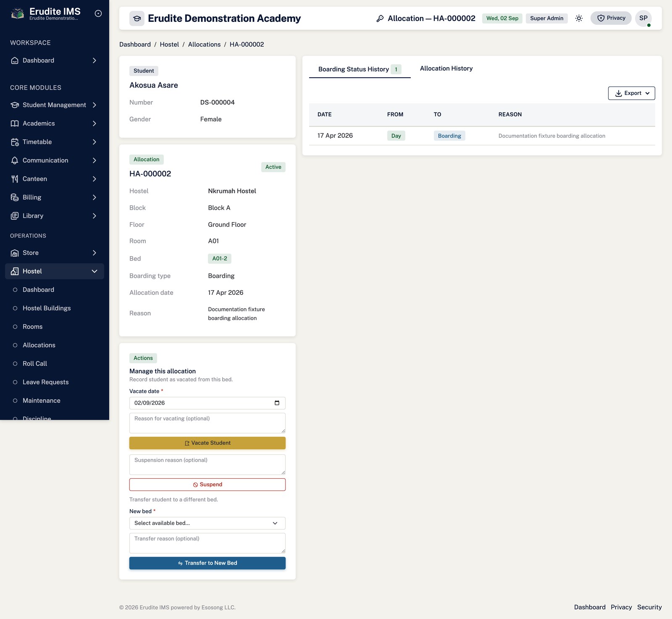The height and width of the screenshot is (619, 672).
Task: Click the Hostel building icon
Action: (15, 271)
